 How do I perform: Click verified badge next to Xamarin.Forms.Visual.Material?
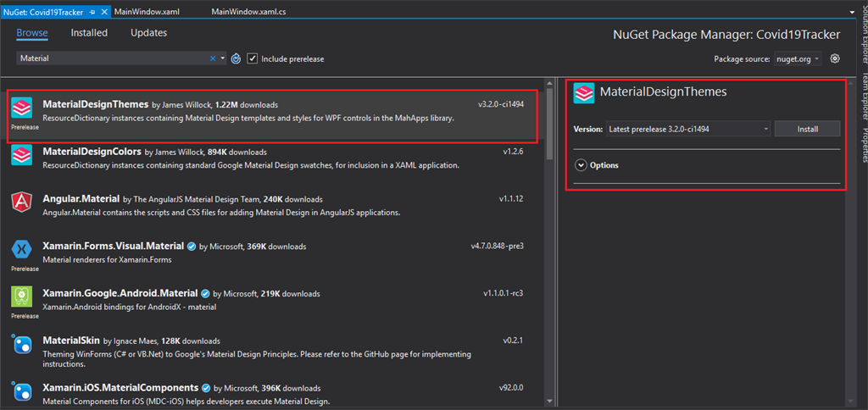click(192, 247)
